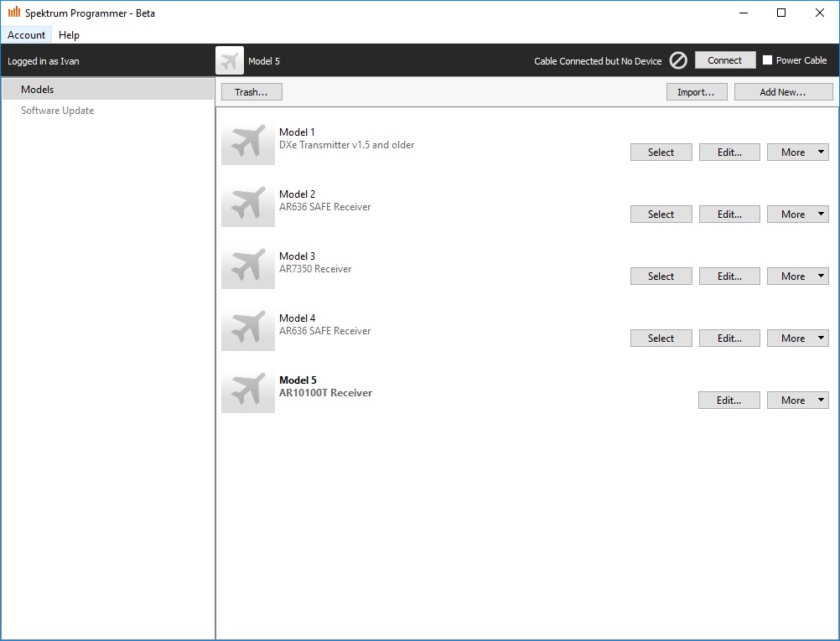Click the Model 4 airplane icon
840x641 pixels.
point(247,330)
